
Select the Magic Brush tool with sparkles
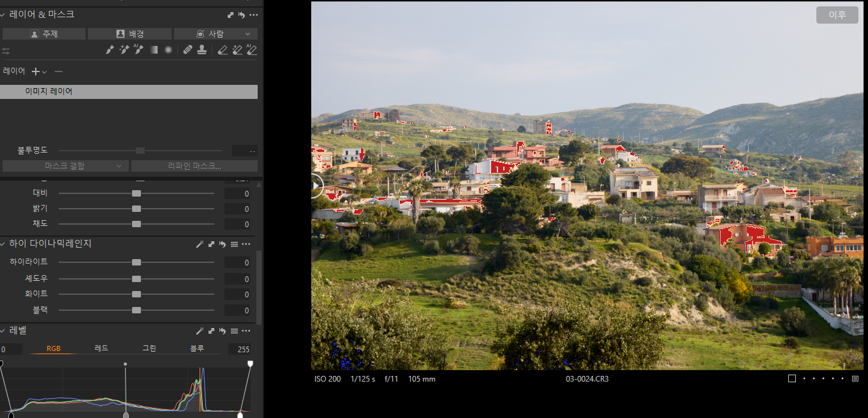(x=124, y=50)
